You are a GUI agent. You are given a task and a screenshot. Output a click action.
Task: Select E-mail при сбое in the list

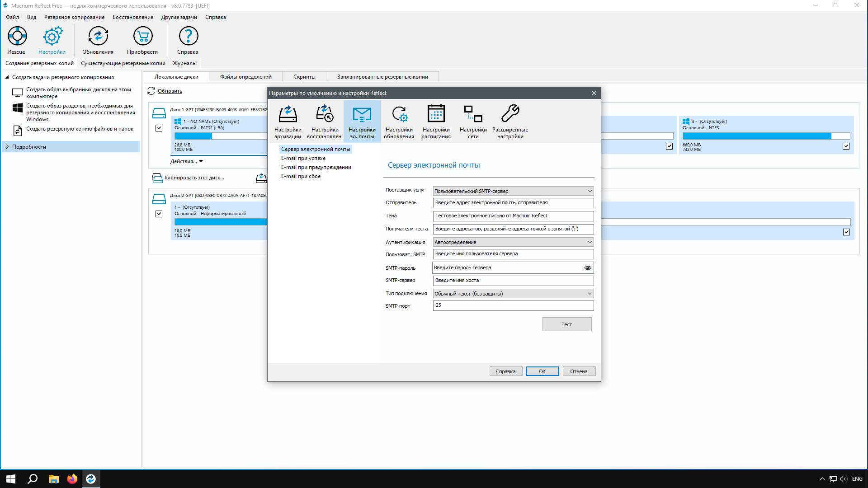[301, 176]
